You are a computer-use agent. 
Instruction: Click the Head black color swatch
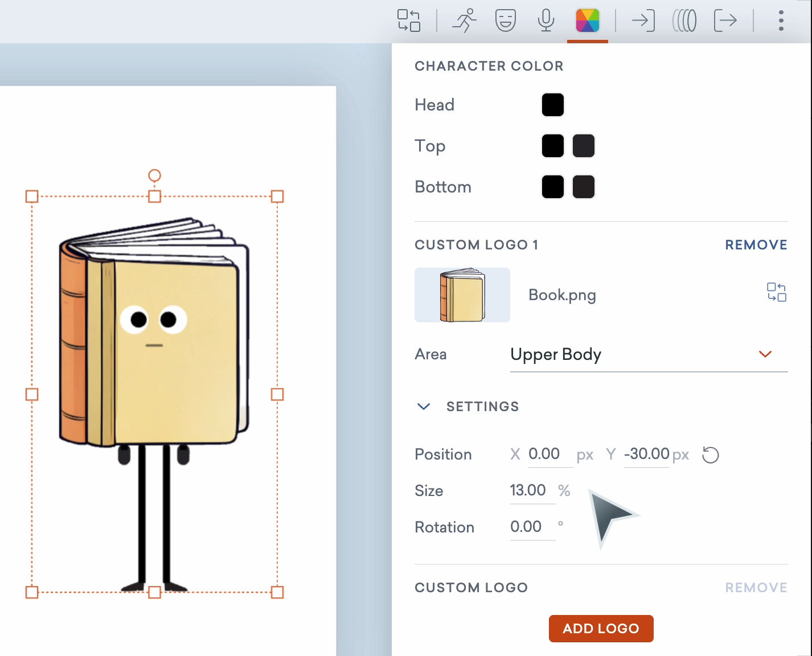tap(552, 105)
